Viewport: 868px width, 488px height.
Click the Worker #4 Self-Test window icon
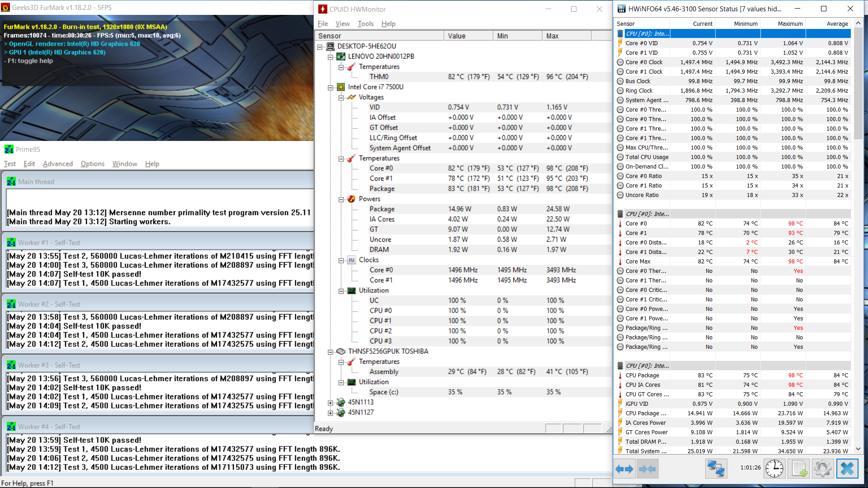click(x=11, y=427)
